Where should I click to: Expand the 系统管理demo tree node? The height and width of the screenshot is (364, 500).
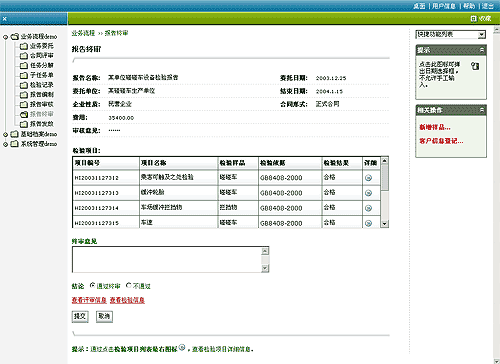point(5,144)
